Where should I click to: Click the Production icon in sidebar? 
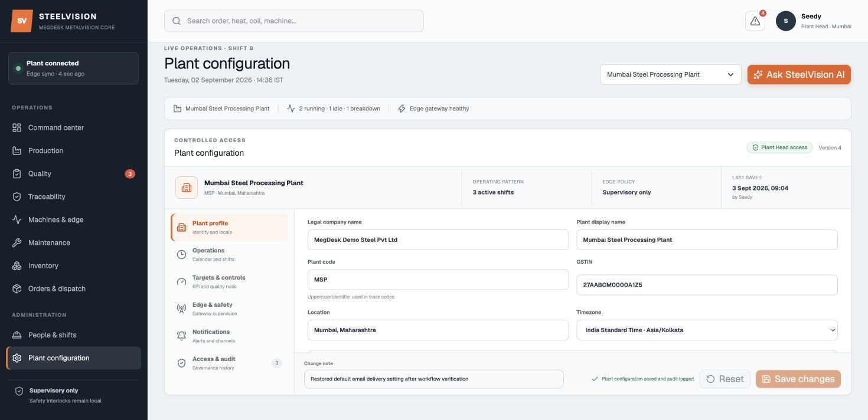pyautogui.click(x=17, y=151)
